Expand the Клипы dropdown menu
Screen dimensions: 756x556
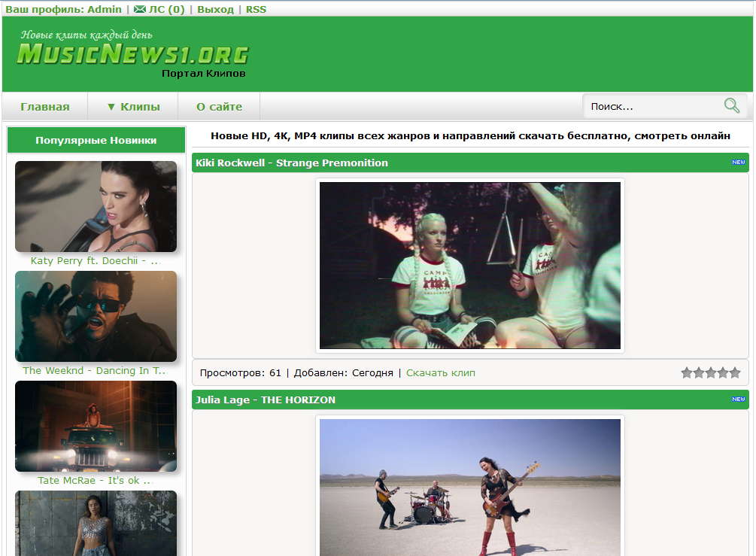133,107
